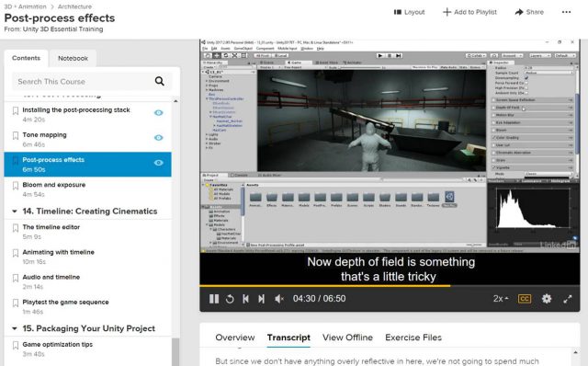Open Playtest the game sequence video
This screenshot has width=588, height=366.
[x=65, y=303]
